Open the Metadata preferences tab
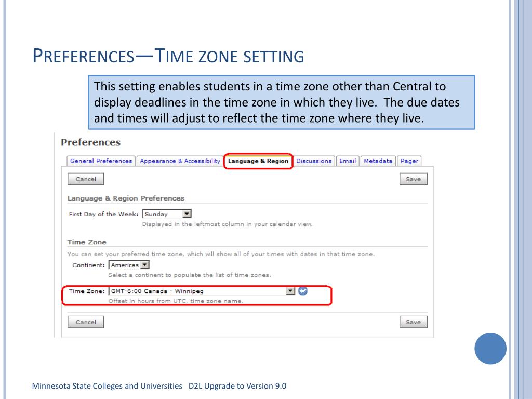The width and height of the screenshot is (532, 399). [x=378, y=161]
